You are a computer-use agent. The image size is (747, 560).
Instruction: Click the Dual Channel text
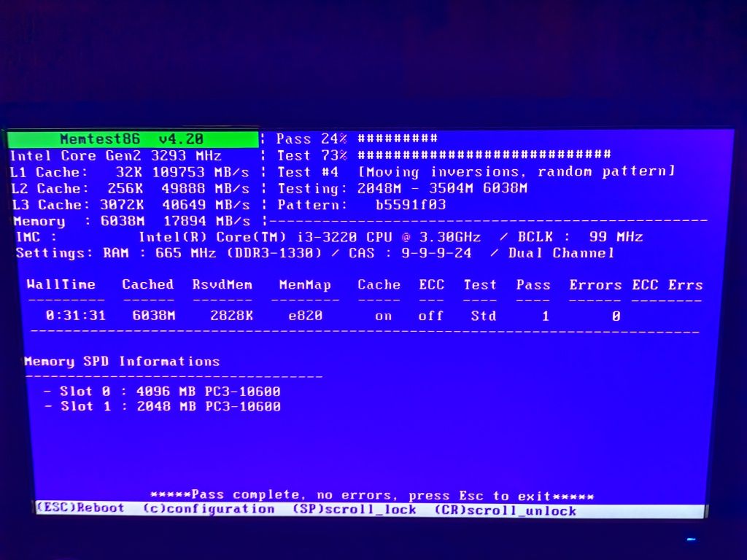[x=561, y=253]
